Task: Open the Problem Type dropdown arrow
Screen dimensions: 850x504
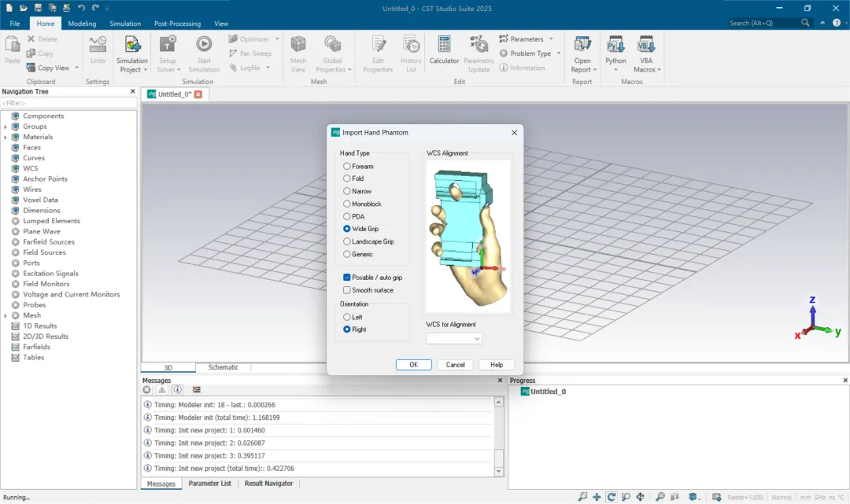Action: pos(558,53)
